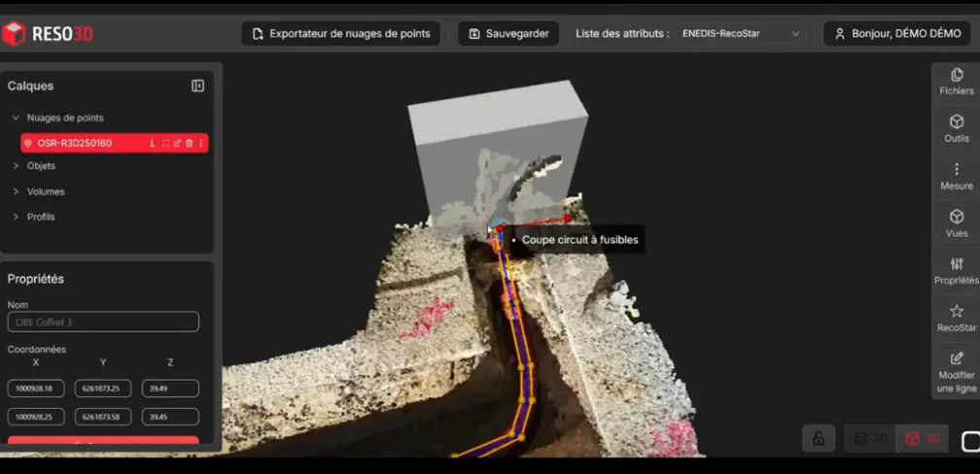Open the Vues panel

click(x=956, y=223)
